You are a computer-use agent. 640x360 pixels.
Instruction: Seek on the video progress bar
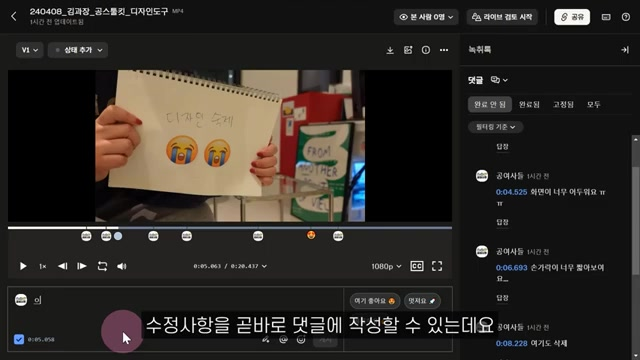(230, 227)
